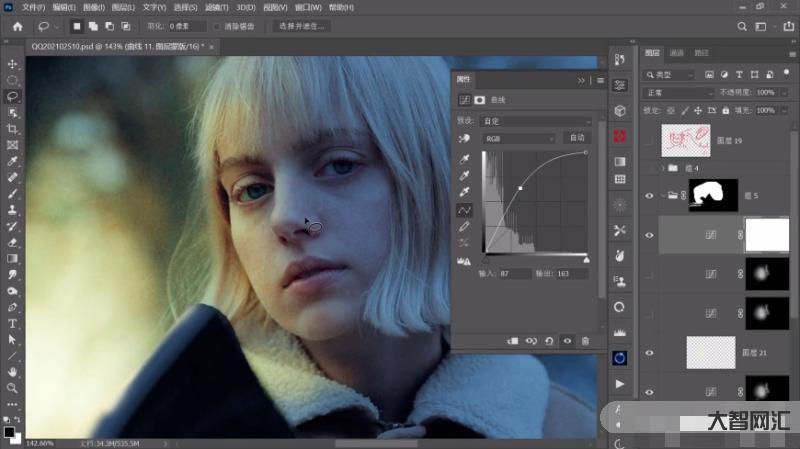The height and width of the screenshot is (449, 800).
Task: Pick the white point eyedropper in curves
Action: pos(464,193)
